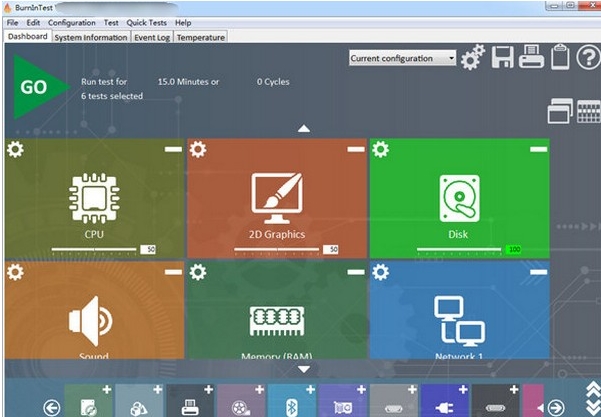The height and width of the screenshot is (417, 601).
Task: Expand available tests with double chevrons
Action: coord(593,399)
